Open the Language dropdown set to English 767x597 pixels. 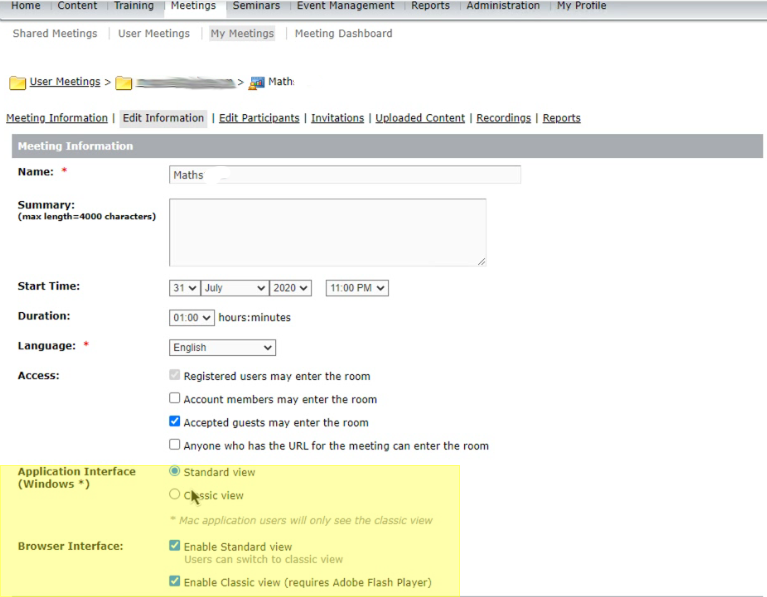click(x=222, y=348)
